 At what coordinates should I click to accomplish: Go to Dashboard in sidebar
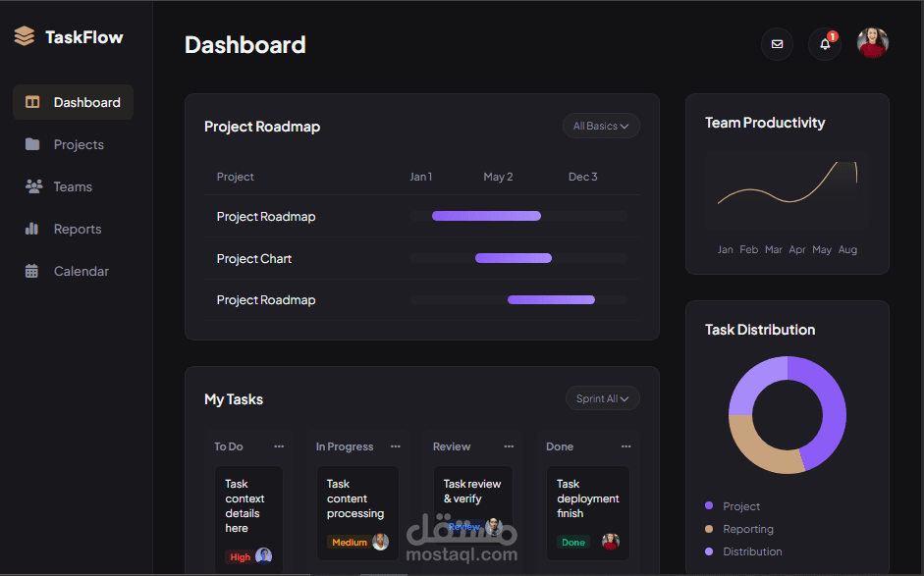[x=73, y=102]
